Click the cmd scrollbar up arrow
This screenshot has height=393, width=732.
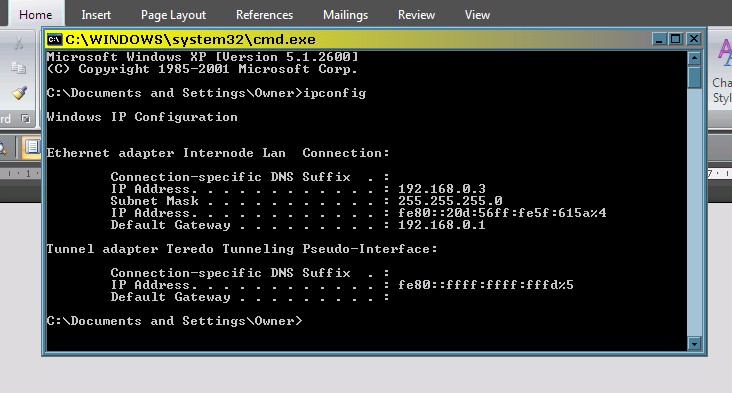click(x=694, y=58)
